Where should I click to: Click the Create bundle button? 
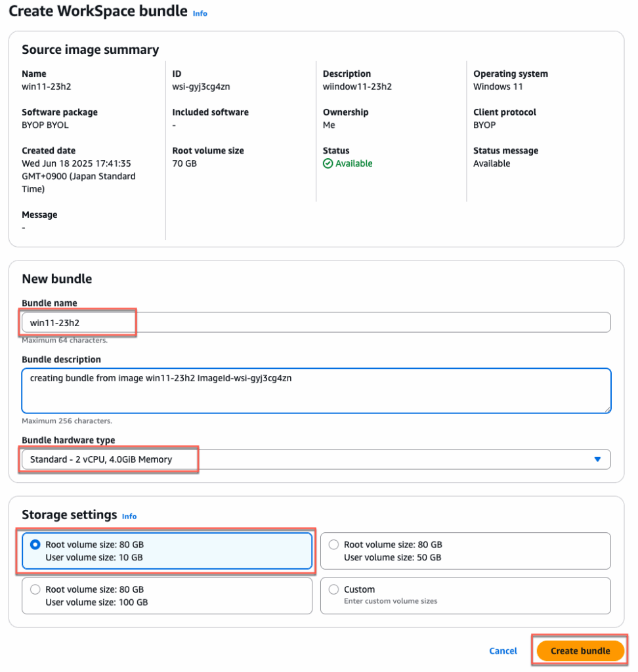580,651
